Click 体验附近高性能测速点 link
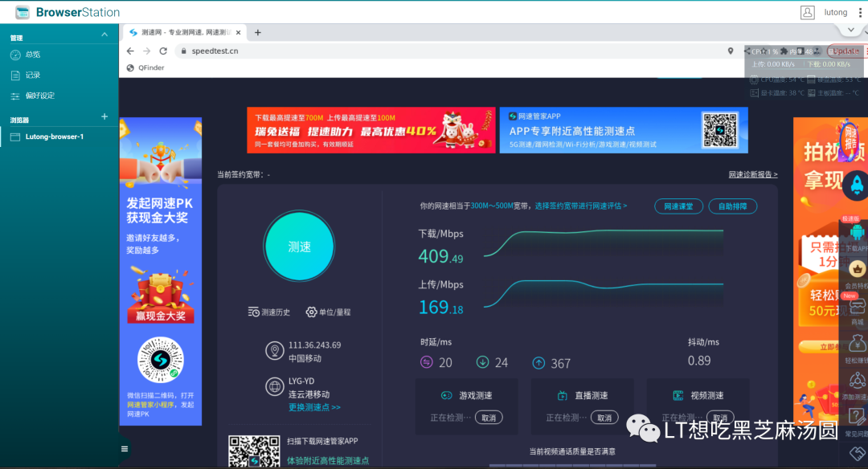868x469 pixels. point(328,461)
